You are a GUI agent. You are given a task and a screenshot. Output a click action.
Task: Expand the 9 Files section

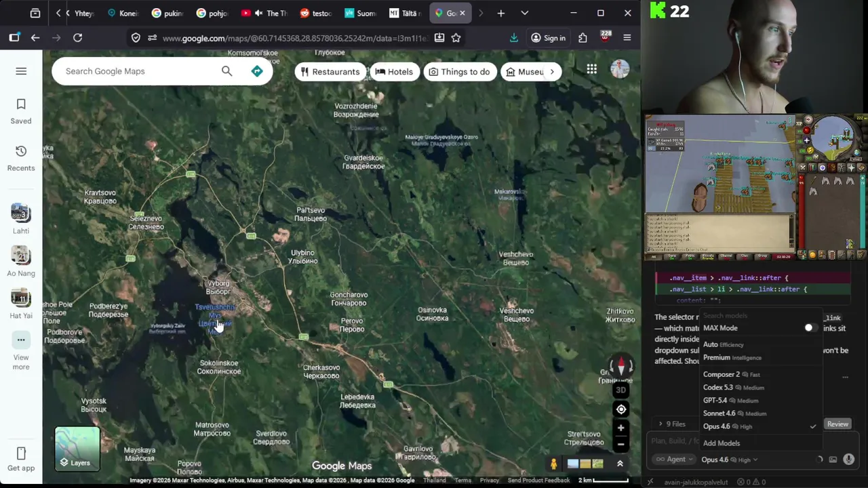(672, 424)
